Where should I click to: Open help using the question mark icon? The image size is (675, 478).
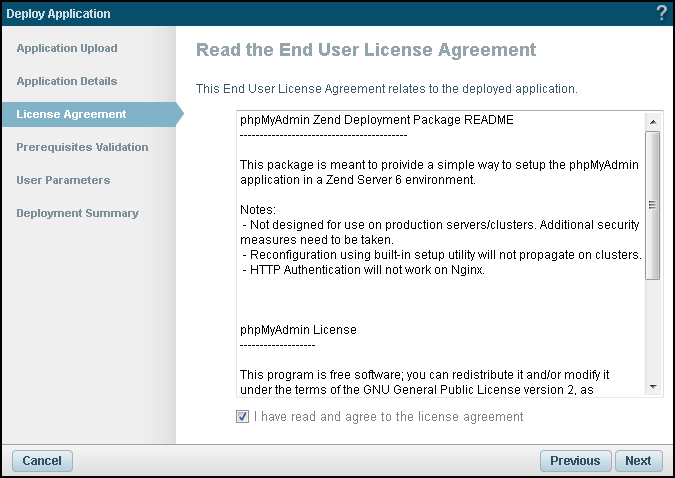[661, 14]
